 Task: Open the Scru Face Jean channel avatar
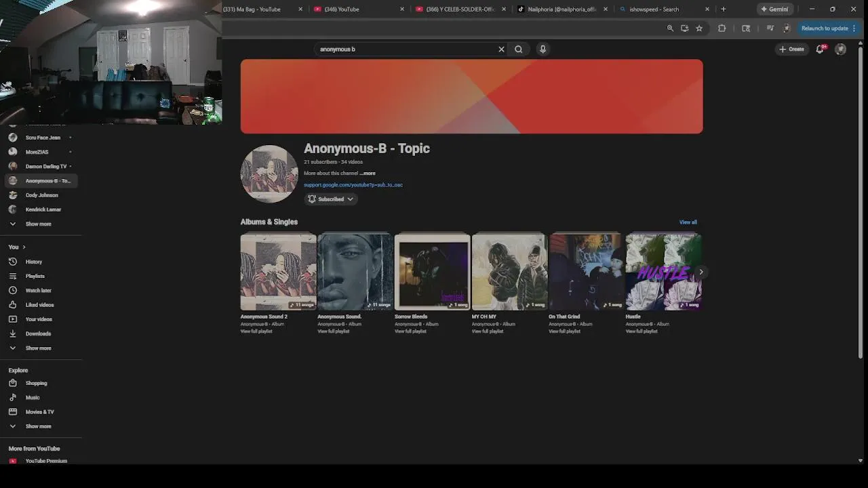(x=12, y=138)
